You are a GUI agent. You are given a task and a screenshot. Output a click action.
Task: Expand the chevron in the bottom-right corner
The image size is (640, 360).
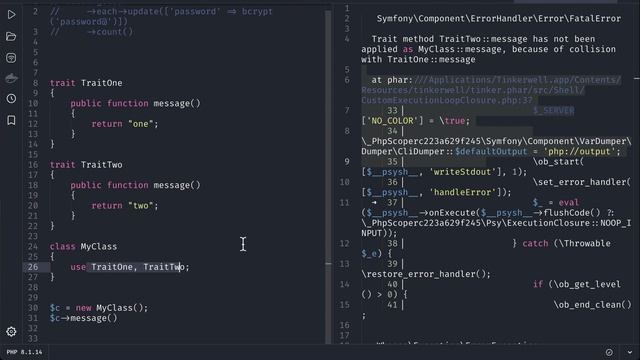[x=630, y=352]
